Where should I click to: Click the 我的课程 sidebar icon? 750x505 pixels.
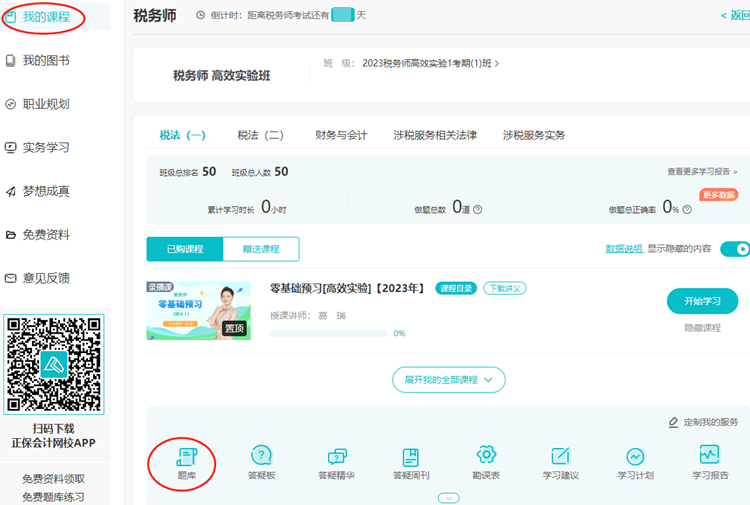11,17
